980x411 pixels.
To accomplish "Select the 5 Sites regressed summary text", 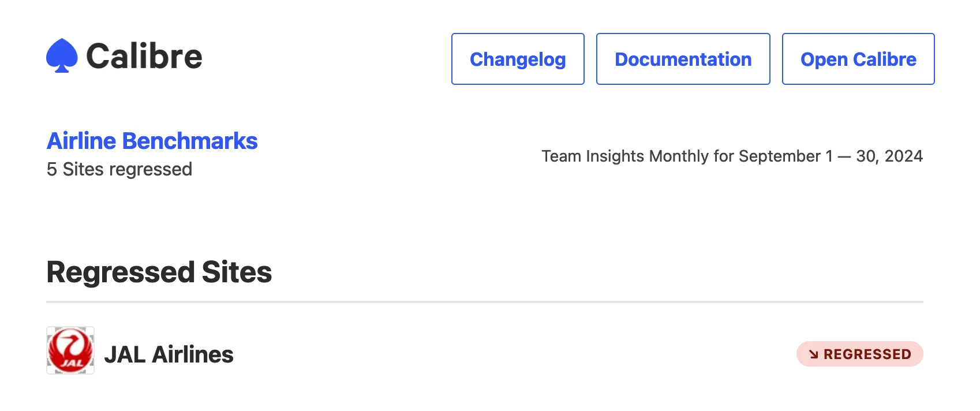I will point(119,169).
